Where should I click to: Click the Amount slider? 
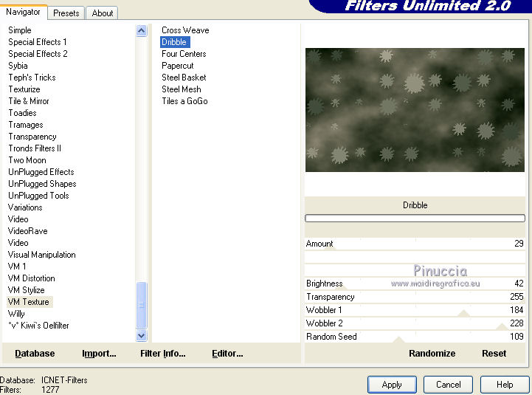point(415,244)
